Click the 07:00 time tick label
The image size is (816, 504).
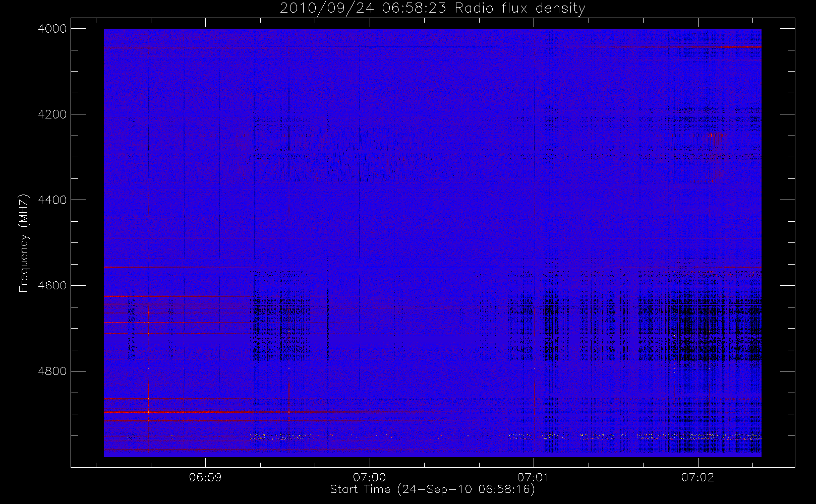click(x=370, y=477)
